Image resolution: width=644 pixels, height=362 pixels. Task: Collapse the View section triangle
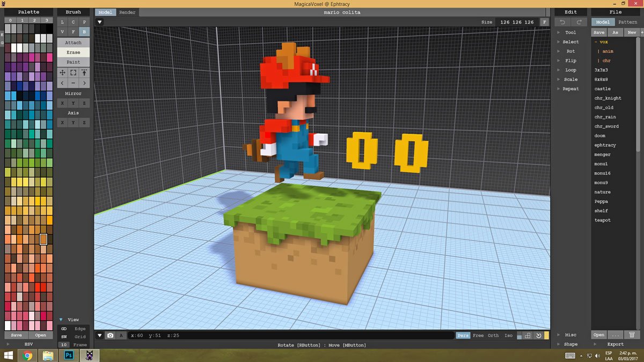(x=61, y=320)
